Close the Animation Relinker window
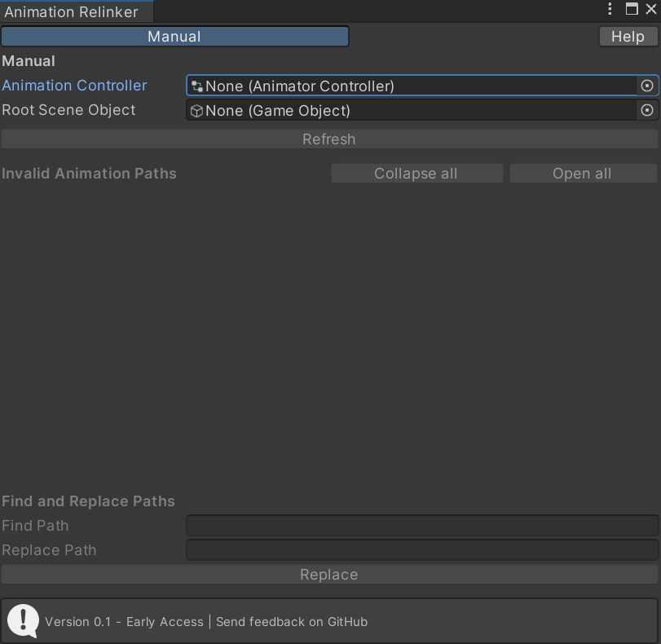The height and width of the screenshot is (644, 661). point(651,9)
